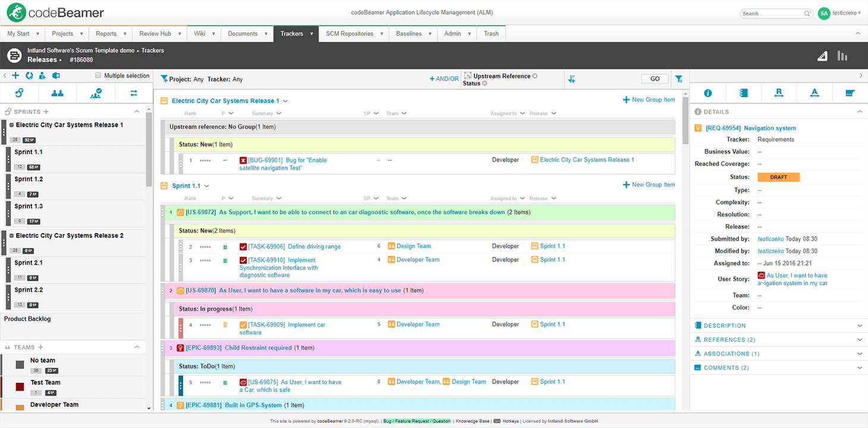
Task: Open dropdown beside Electric City Car Systems Release 1 heading
Action: (285, 101)
